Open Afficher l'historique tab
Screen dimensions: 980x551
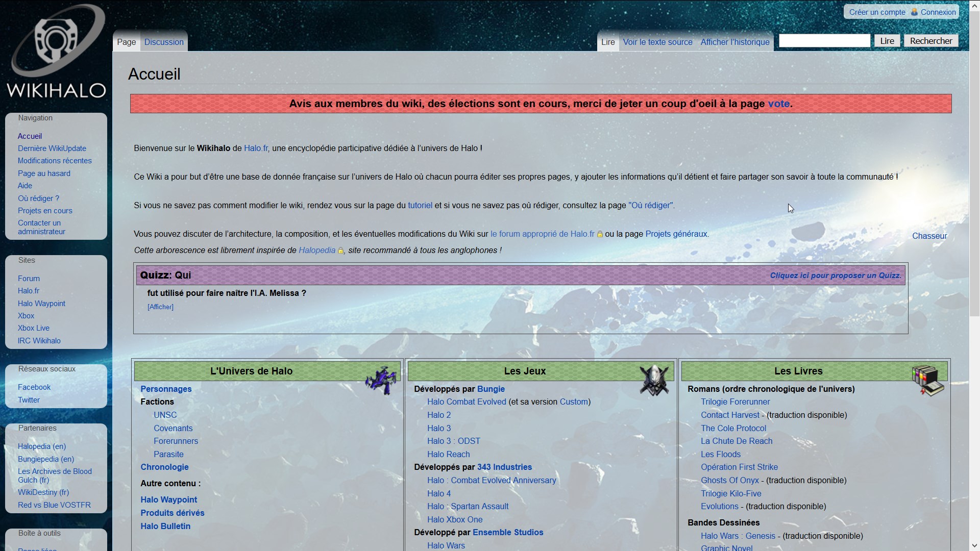(x=734, y=42)
